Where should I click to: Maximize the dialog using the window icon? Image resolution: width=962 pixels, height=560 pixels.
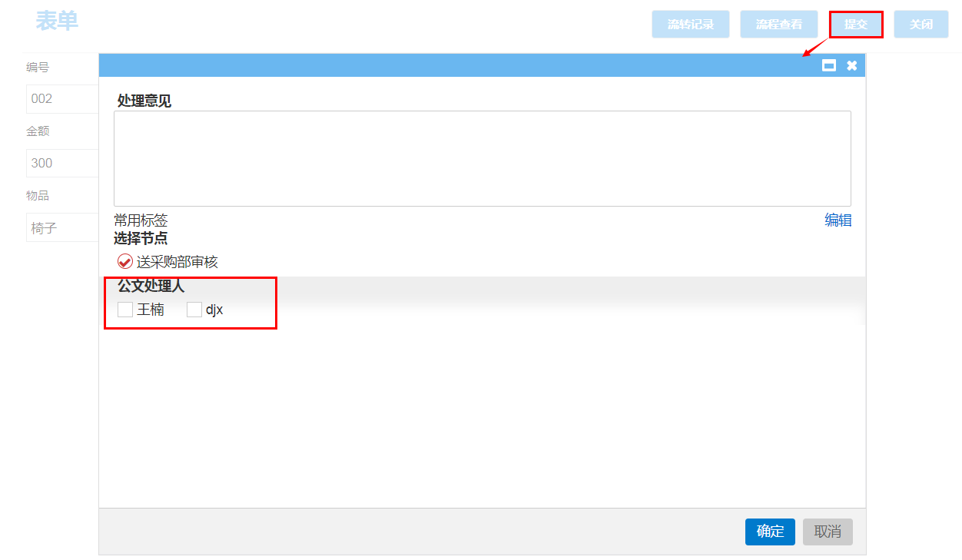click(829, 65)
